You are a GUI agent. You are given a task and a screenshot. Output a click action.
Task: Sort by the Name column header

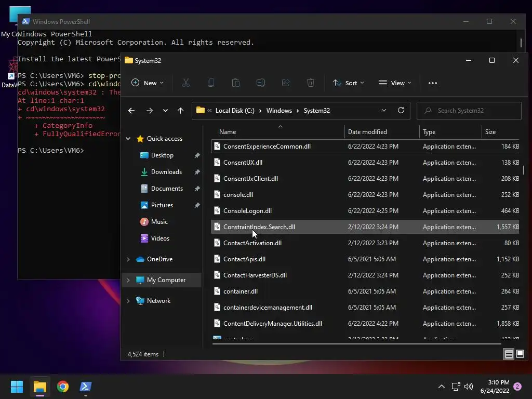(277, 131)
